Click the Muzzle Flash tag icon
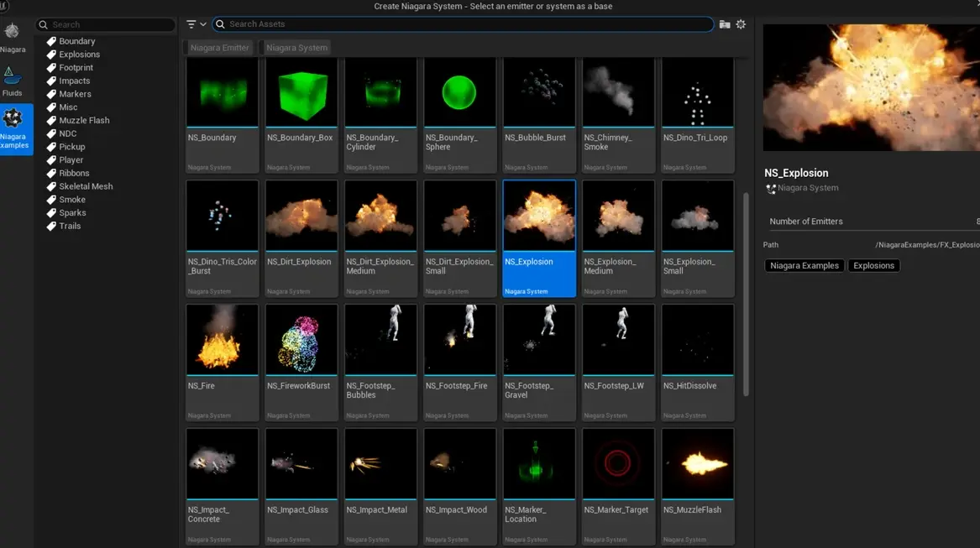The width and height of the screenshot is (980, 548). pyautogui.click(x=51, y=121)
